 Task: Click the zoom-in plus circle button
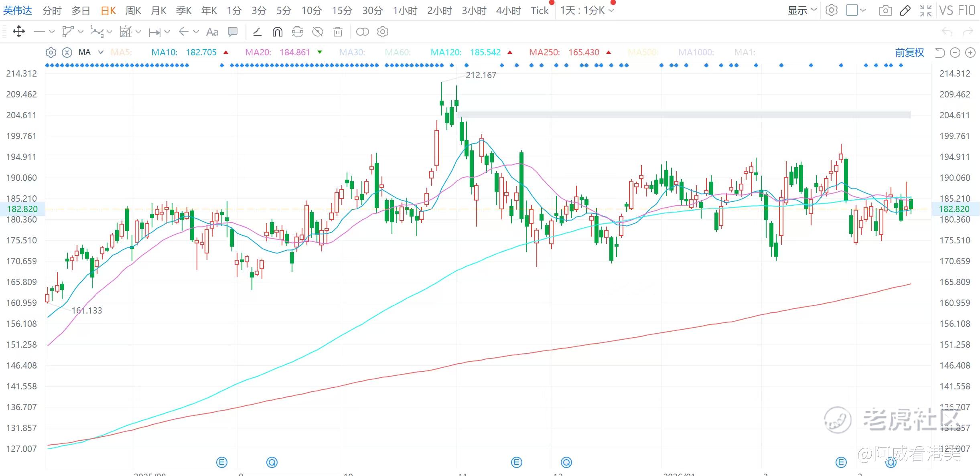coord(970,53)
